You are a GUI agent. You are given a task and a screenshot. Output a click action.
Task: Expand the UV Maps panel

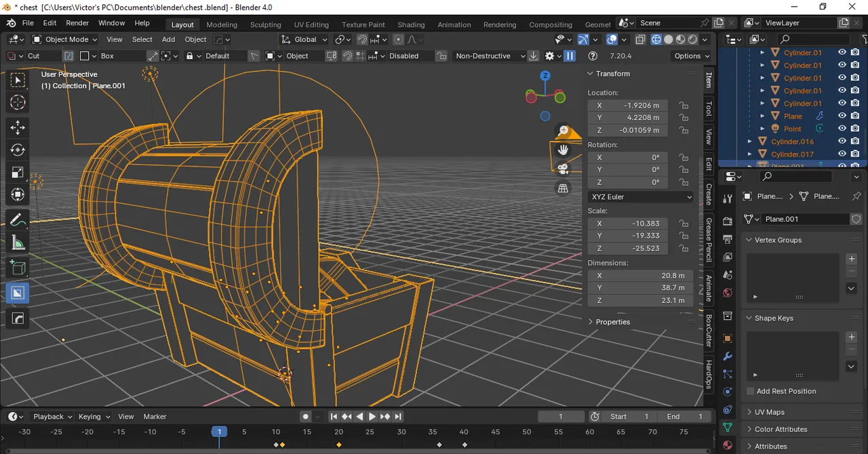pos(769,412)
